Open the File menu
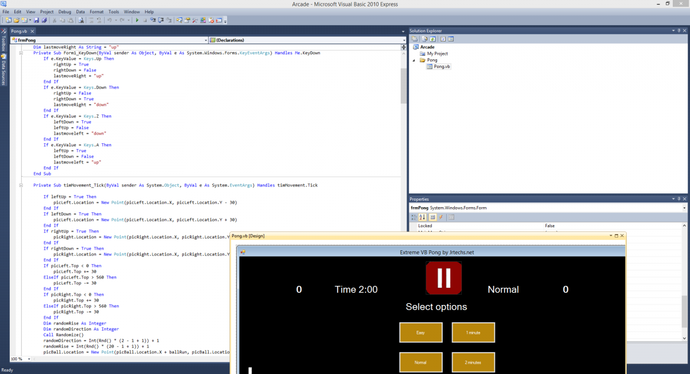 6,12
